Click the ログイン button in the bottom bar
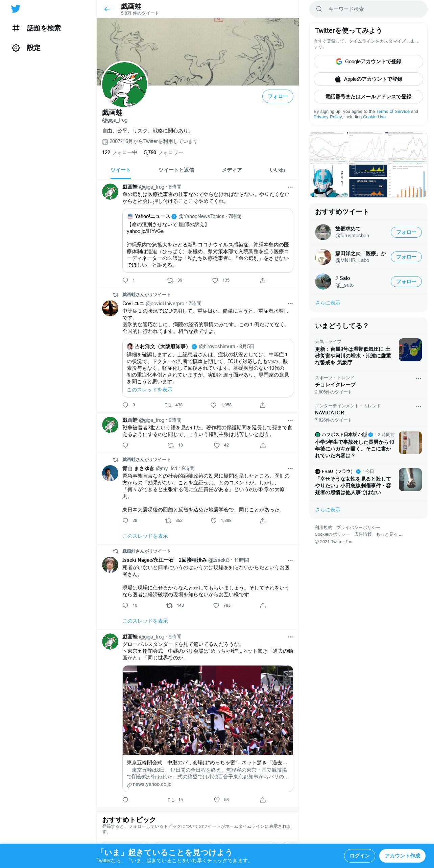 point(360,856)
